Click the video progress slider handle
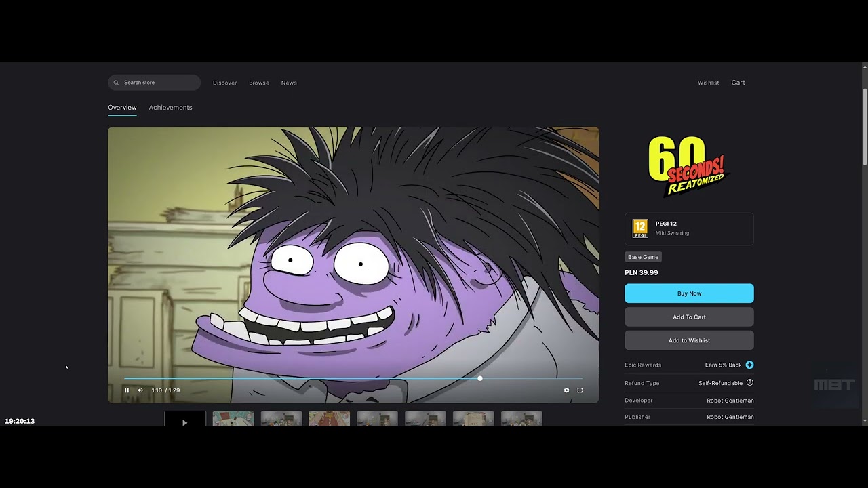868x488 pixels. point(480,378)
